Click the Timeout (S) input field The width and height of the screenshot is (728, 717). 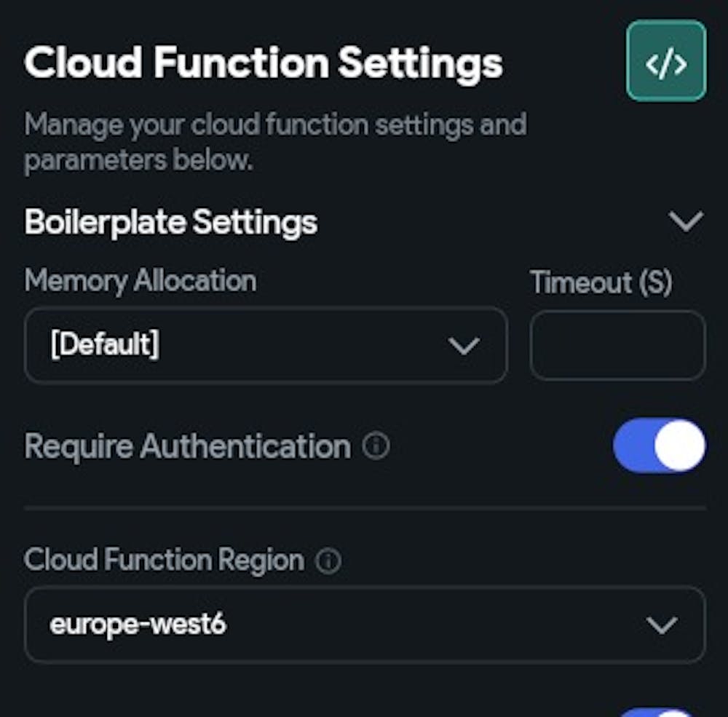(x=617, y=345)
